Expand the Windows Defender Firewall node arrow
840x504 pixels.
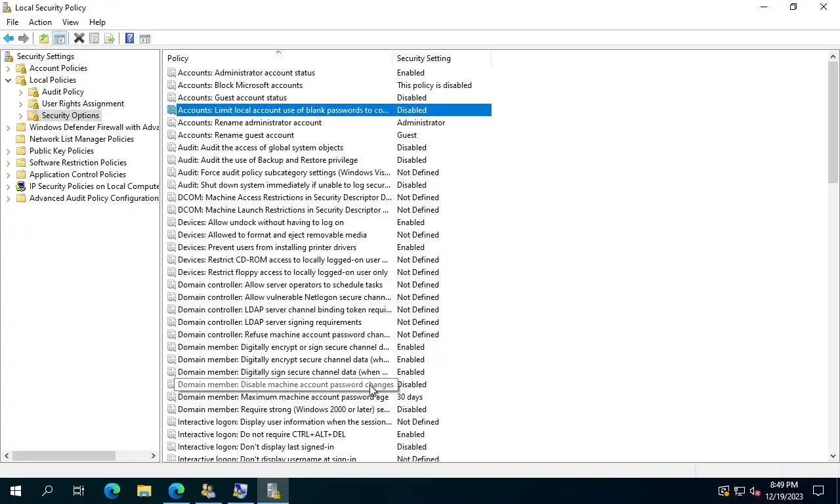pyautogui.click(x=8, y=127)
